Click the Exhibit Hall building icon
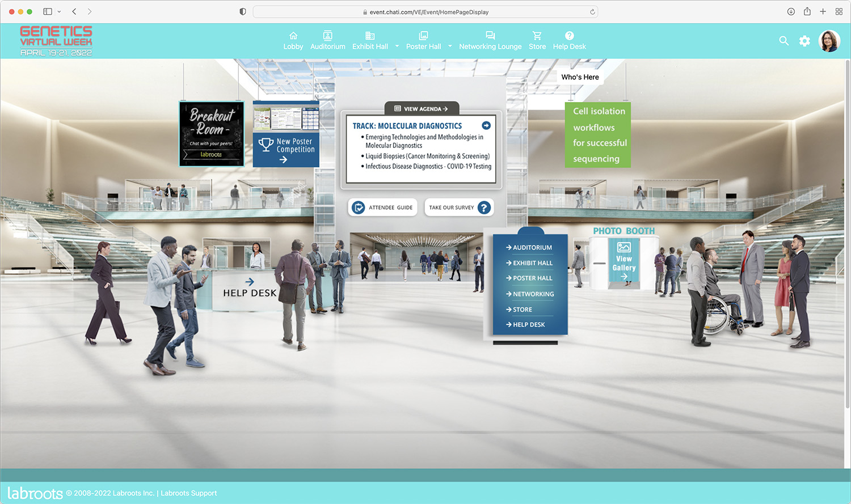Screen dimensions: 851x504 click(369, 36)
